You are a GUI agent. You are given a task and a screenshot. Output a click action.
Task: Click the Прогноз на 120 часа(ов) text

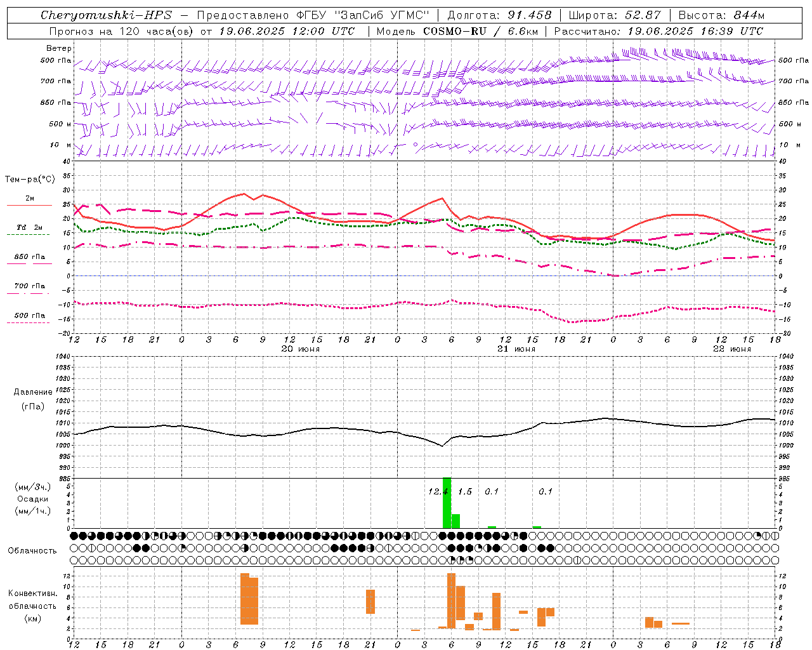[122, 31]
